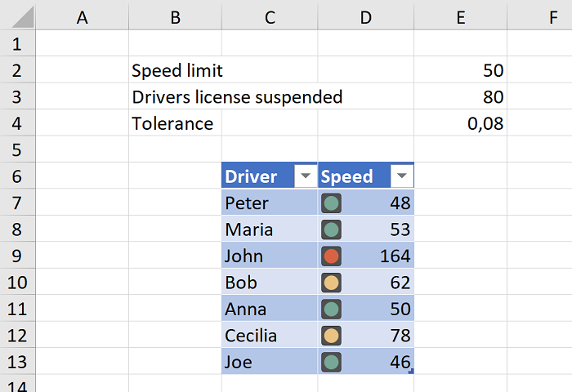572x392 pixels.
Task: Click the yellow traffic light icon for Cecilia
Action: tap(331, 336)
